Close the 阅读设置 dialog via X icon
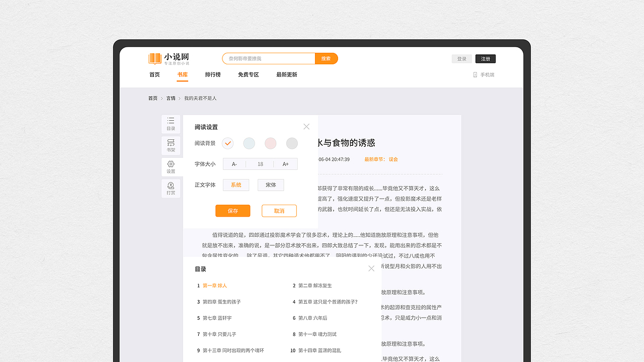Viewport: 644px width, 362px height. click(x=306, y=126)
